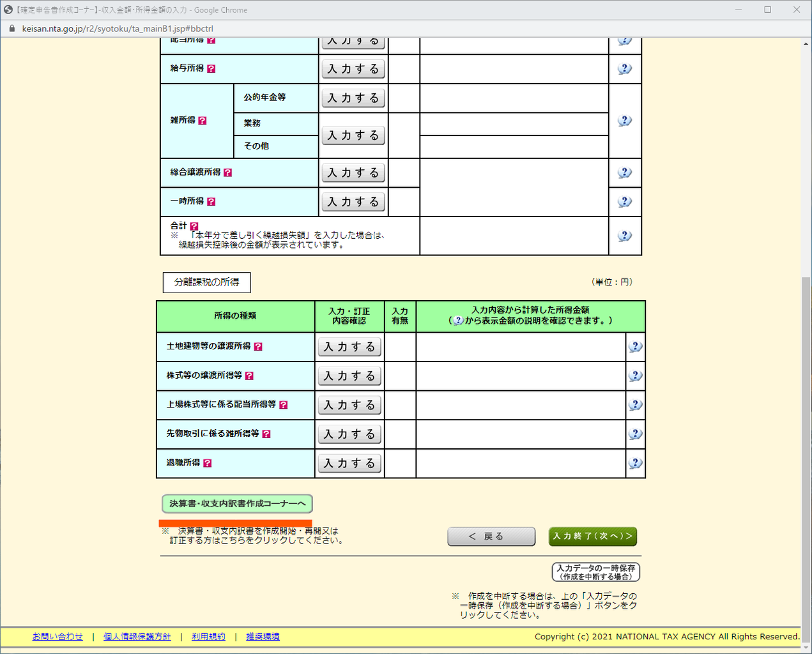812x654 pixels.
Task: Open the 個人情報保護方針 footer link
Action: (x=137, y=637)
